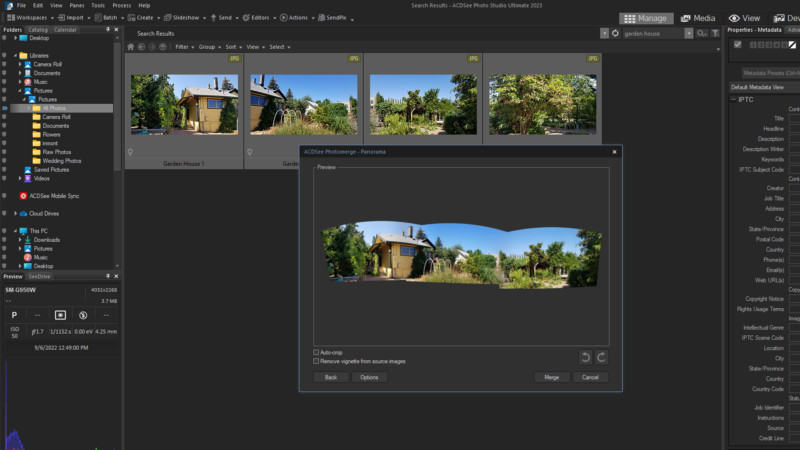Open panorama Options
800x450 pixels.
[369, 378]
